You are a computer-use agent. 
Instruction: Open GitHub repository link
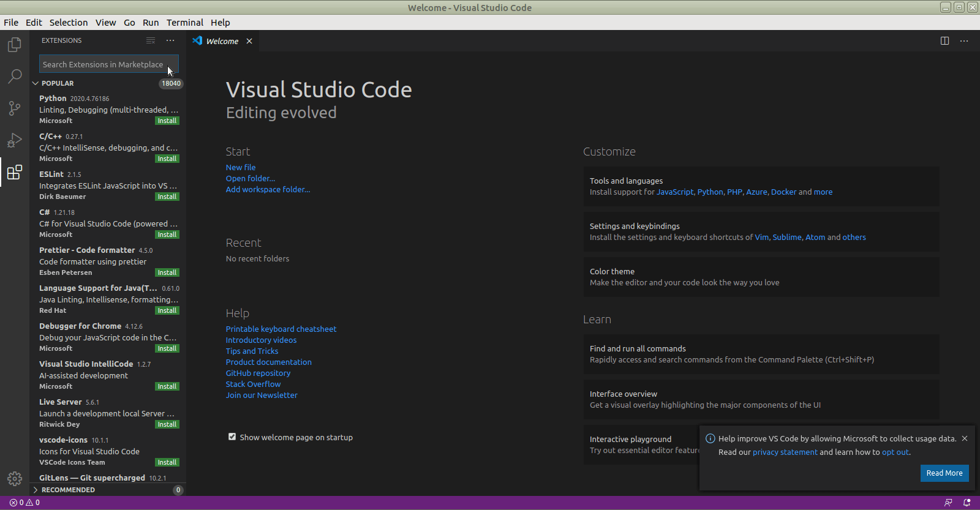click(258, 373)
